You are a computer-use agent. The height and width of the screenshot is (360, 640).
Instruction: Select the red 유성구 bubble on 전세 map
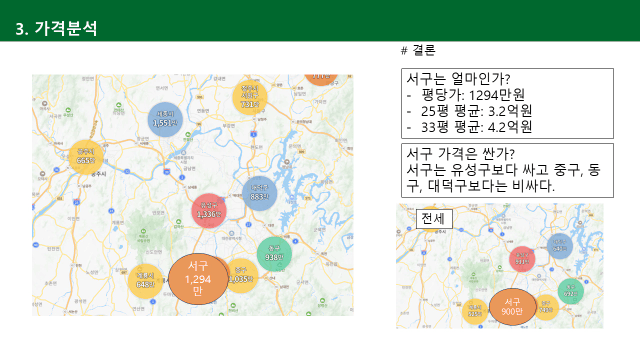coord(522,259)
